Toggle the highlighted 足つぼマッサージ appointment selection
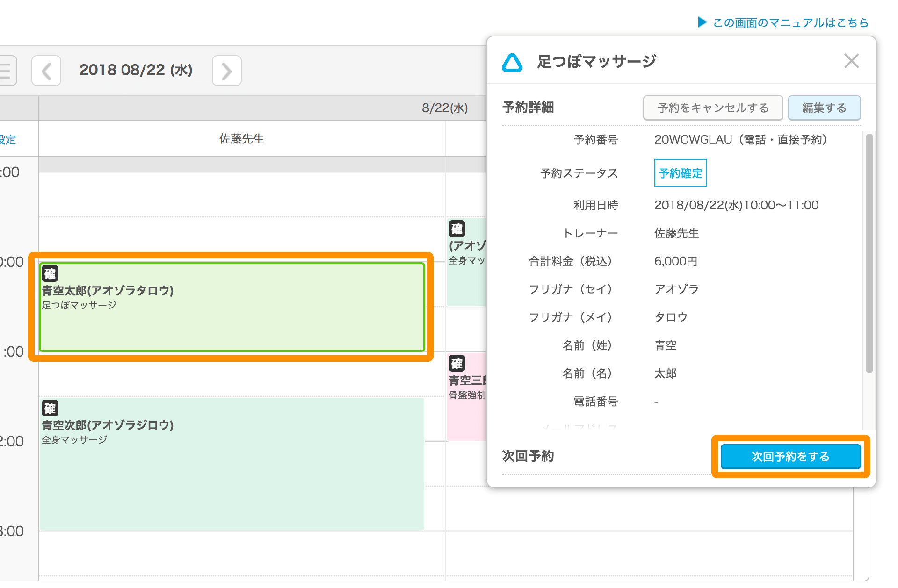The image size is (898, 588). [232, 306]
